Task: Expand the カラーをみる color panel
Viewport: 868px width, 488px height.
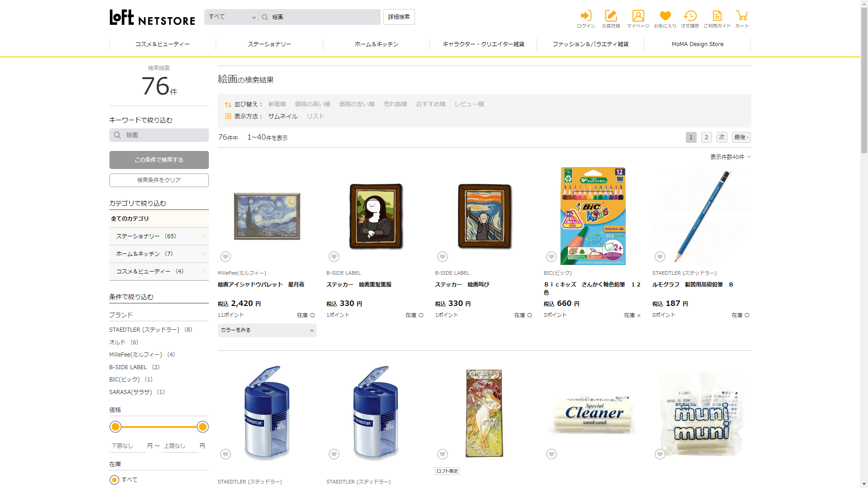Action: click(x=267, y=330)
